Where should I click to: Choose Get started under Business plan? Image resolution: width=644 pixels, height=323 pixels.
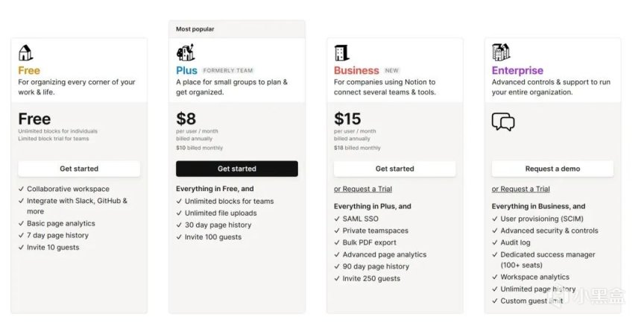(x=395, y=169)
